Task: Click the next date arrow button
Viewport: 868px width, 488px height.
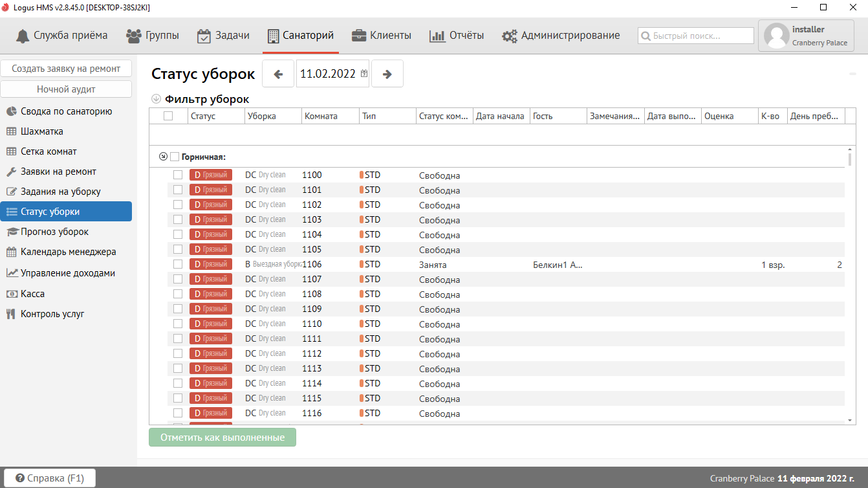Action: [387, 74]
